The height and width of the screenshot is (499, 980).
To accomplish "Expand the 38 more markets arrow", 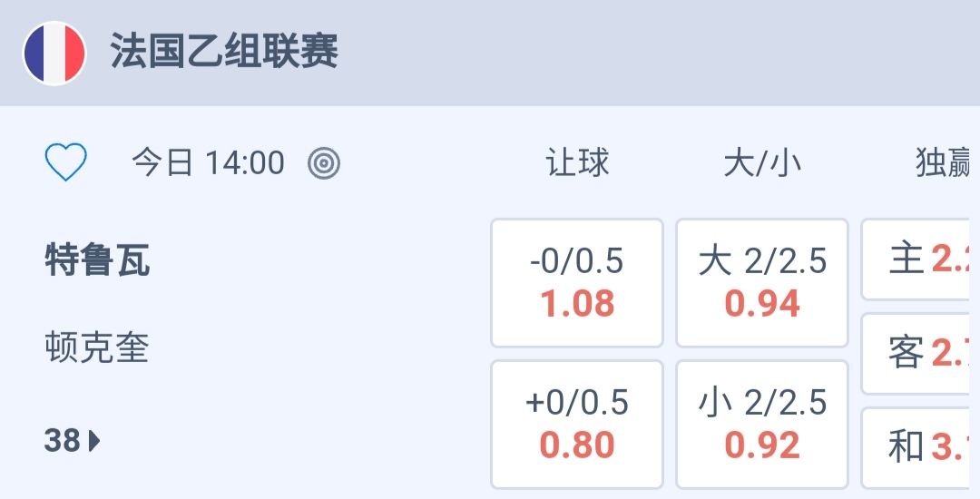I will 73,441.
